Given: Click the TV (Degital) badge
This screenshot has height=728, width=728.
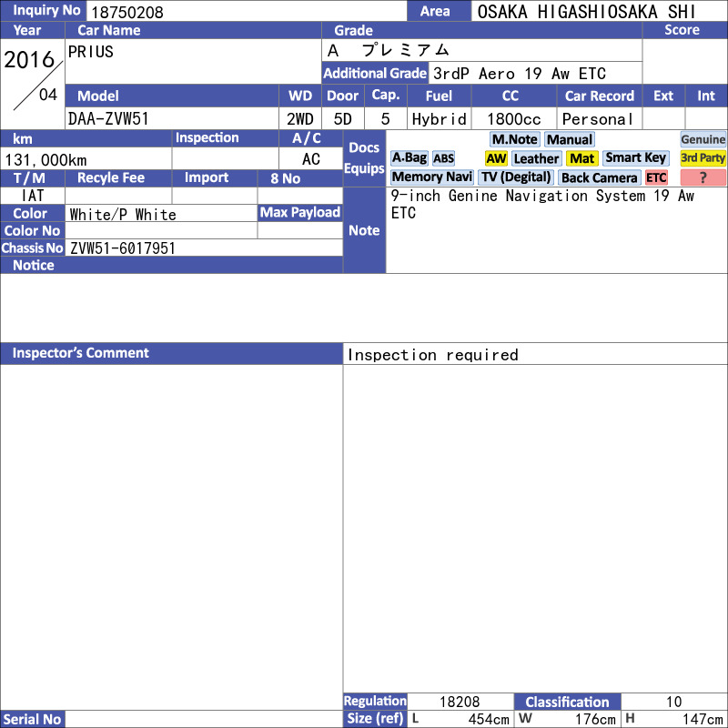Looking at the screenshot, I should (x=516, y=177).
